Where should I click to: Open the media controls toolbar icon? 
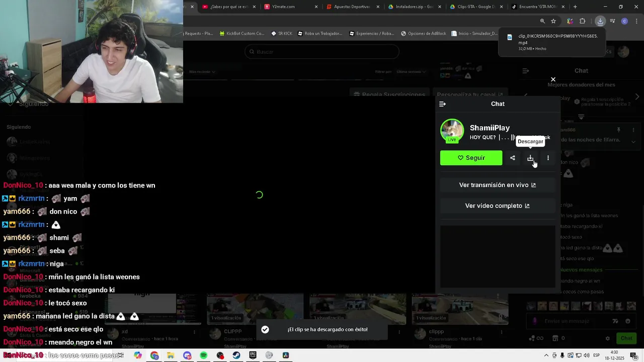[612, 21]
